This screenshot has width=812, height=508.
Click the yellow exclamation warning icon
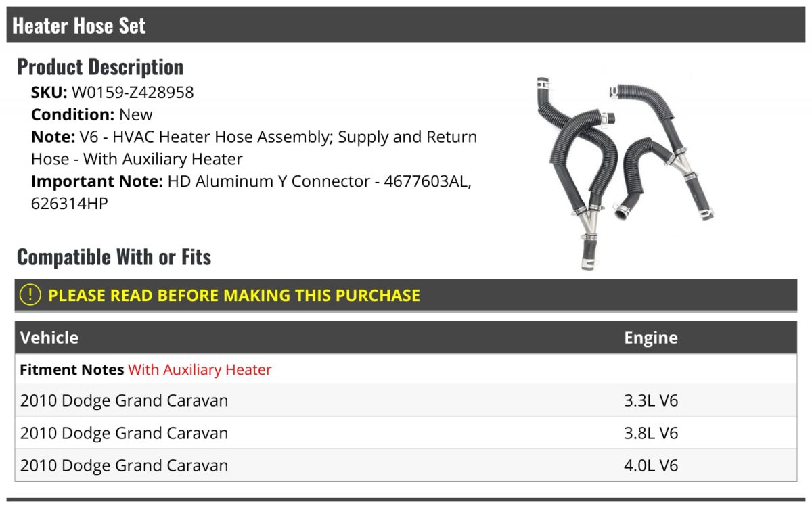point(30,295)
